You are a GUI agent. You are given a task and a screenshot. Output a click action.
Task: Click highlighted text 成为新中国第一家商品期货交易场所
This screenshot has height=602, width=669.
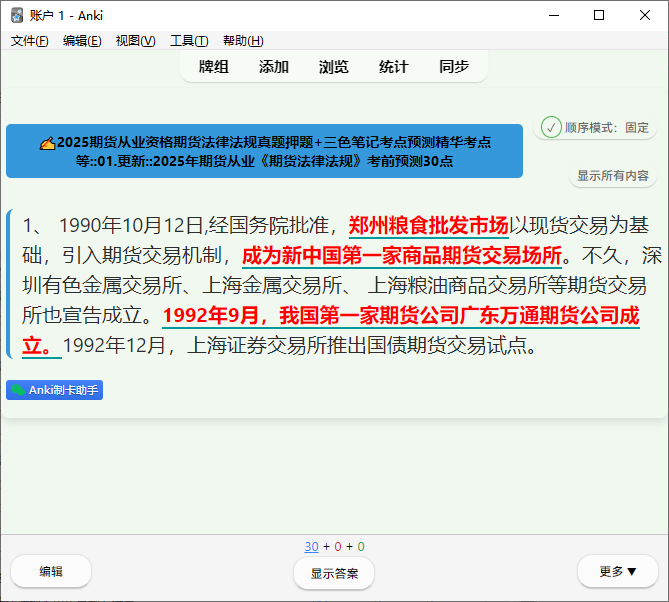tap(401, 255)
